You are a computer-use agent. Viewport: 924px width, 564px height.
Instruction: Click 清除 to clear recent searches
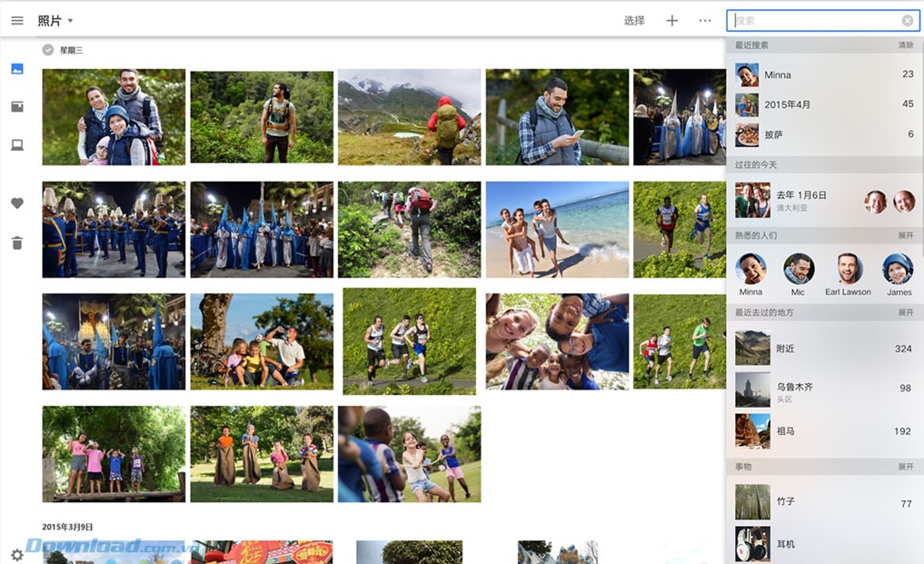pos(905,45)
